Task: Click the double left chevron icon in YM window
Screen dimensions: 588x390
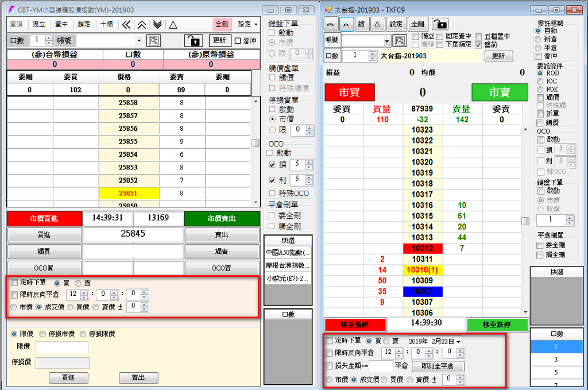Action: point(126,25)
